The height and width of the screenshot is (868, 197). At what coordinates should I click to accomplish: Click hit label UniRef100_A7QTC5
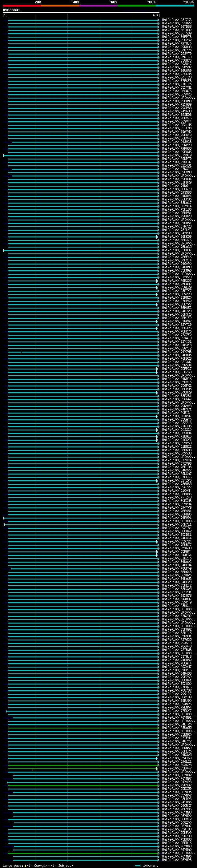click(177, 84)
